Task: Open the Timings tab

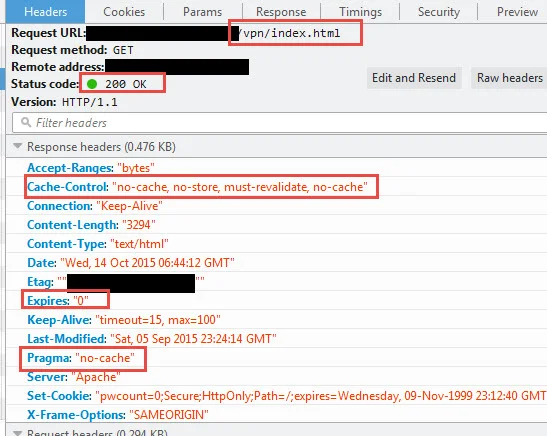Action: pos(360,12)
